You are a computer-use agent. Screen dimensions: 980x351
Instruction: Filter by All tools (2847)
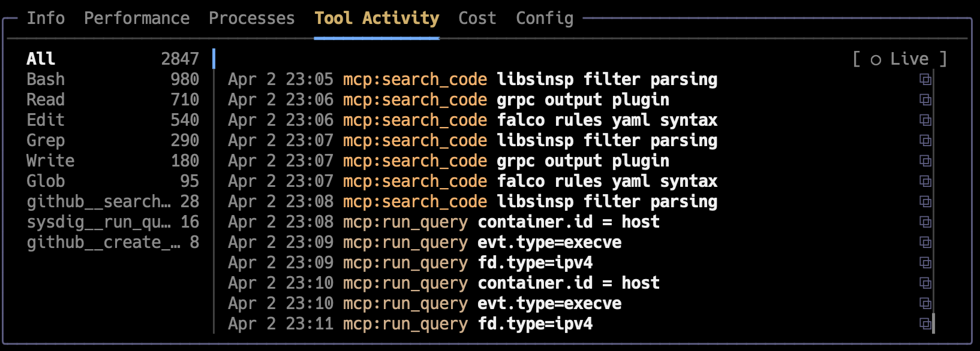coord(113,59)
